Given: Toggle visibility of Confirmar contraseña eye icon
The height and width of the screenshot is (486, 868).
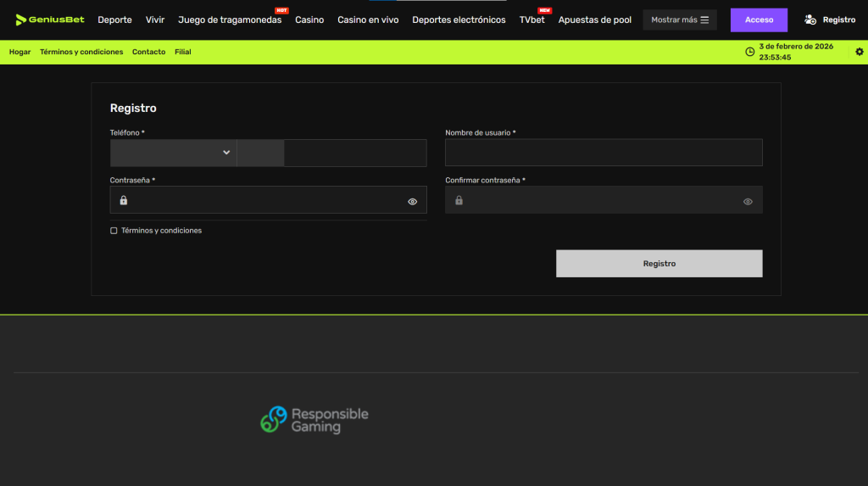Looking at the screenshot, I should click(x=748, y=202).
